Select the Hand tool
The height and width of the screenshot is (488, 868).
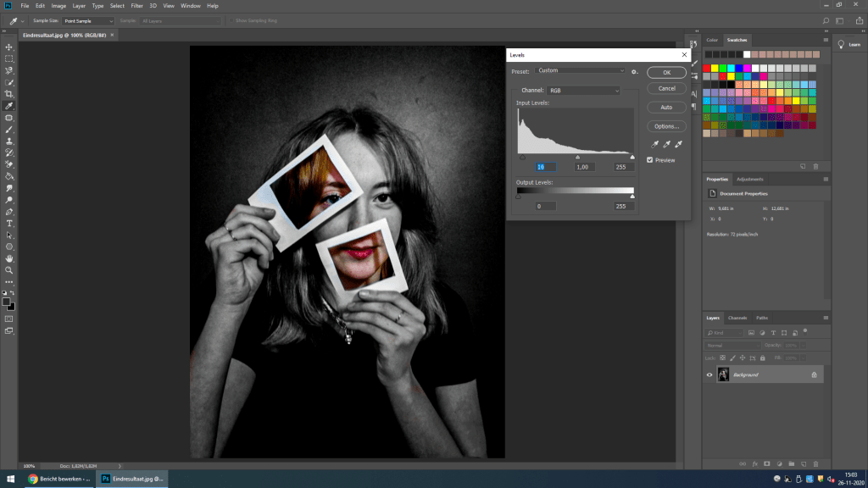[x=9, y=258]
